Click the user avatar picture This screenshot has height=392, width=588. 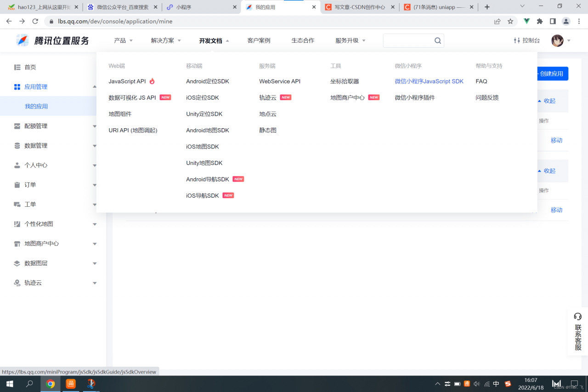(x=557, y=40)
